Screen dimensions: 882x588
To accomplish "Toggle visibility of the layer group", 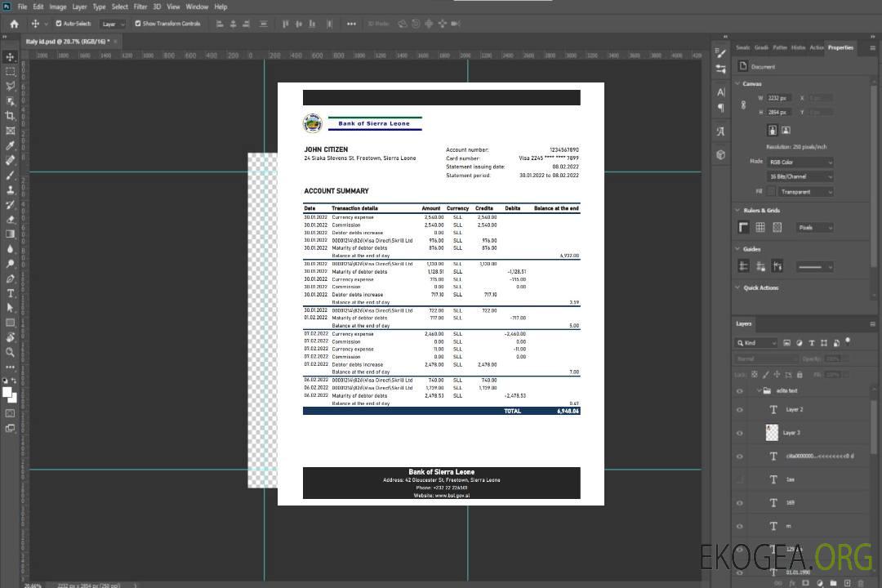I will coord(740,390).
